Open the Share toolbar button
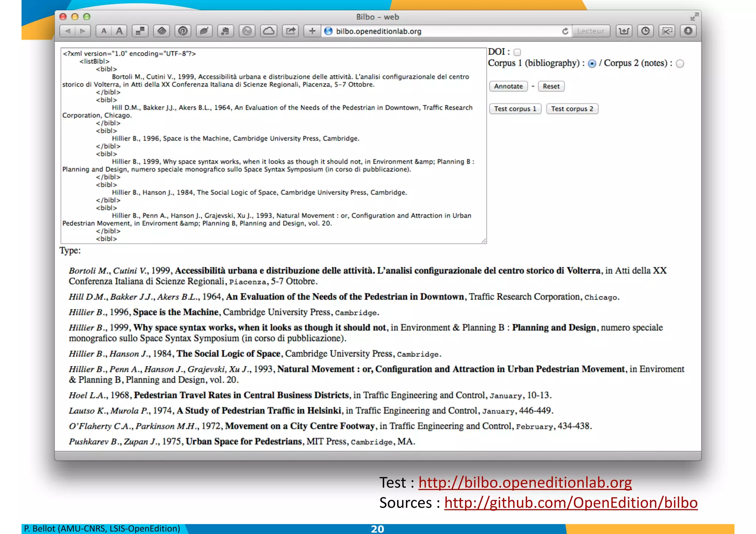 291,31
